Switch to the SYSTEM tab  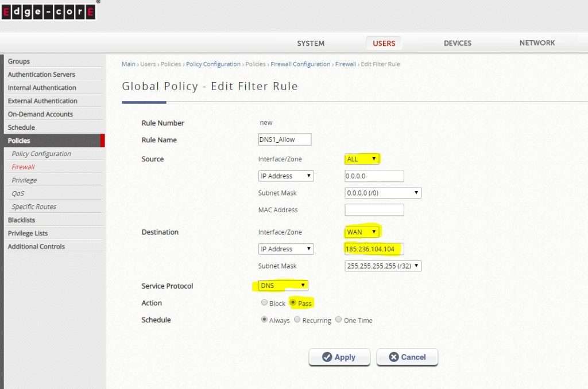click(x=311, y=42)
